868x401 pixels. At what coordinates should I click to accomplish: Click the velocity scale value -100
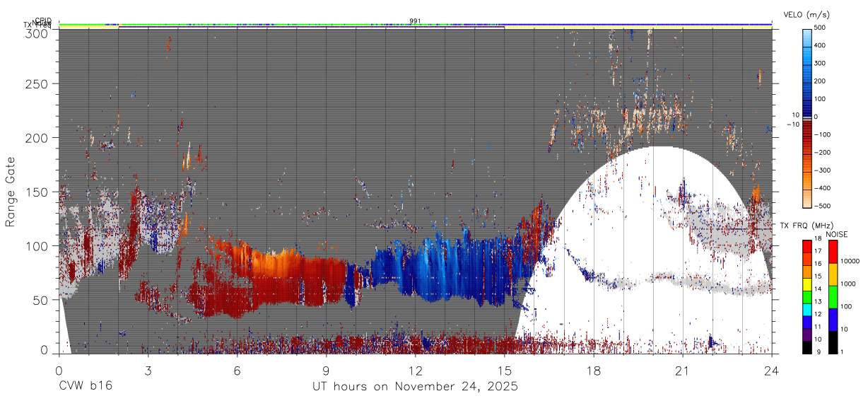pos(822,134)
